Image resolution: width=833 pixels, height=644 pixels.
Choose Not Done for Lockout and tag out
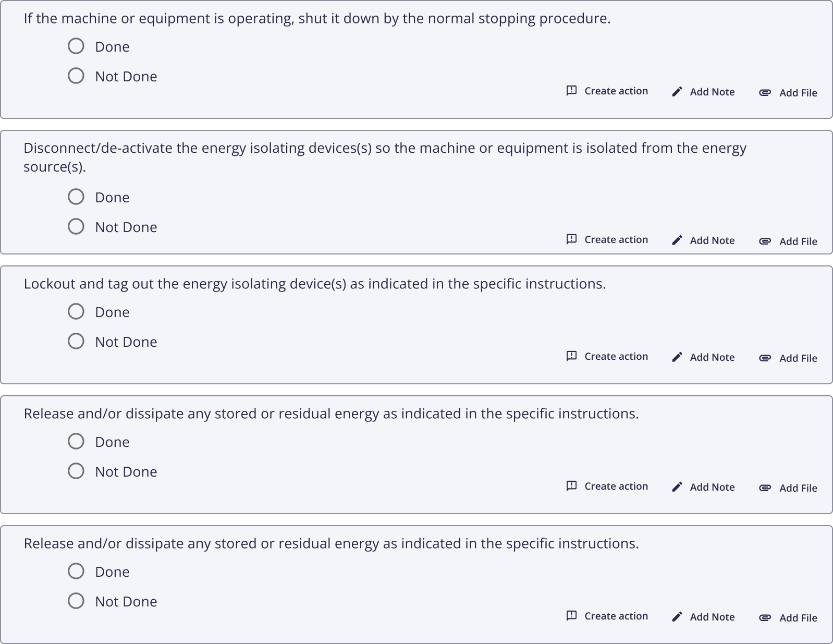pos(76,342)
